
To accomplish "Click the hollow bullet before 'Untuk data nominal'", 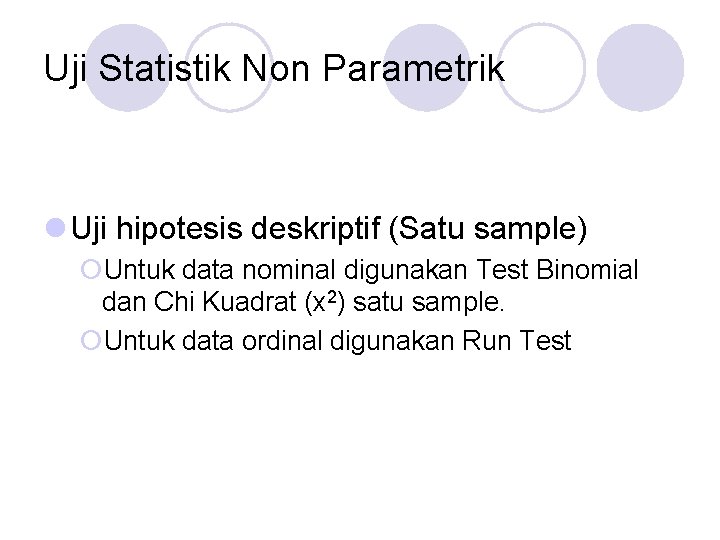I will [90, 270].
